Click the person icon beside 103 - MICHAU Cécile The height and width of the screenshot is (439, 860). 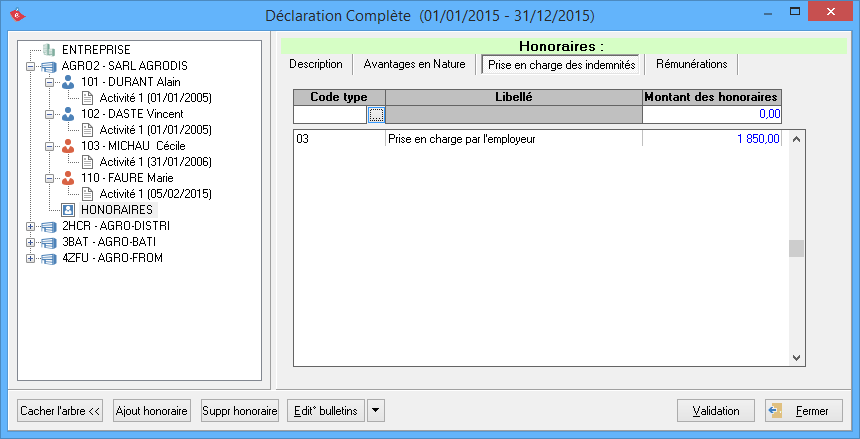[68, 146]
